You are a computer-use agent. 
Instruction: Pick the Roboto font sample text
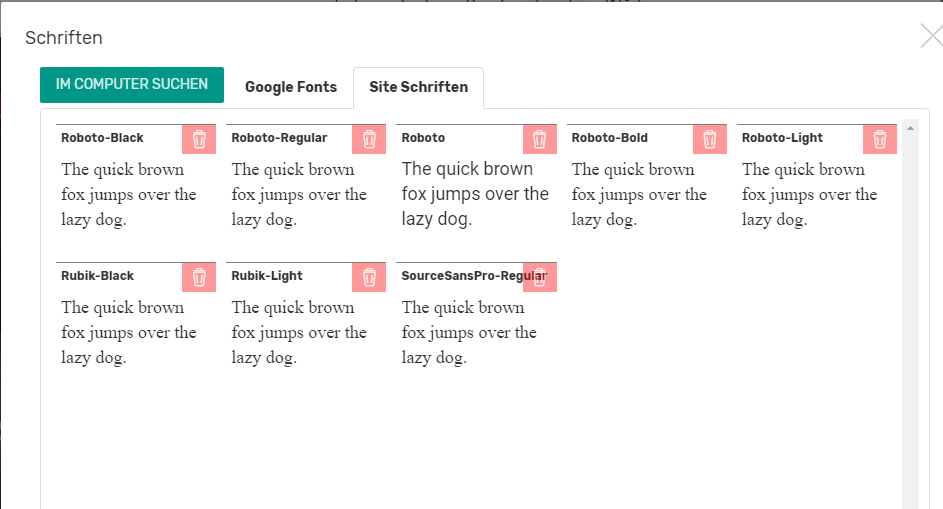coord(475,194)
